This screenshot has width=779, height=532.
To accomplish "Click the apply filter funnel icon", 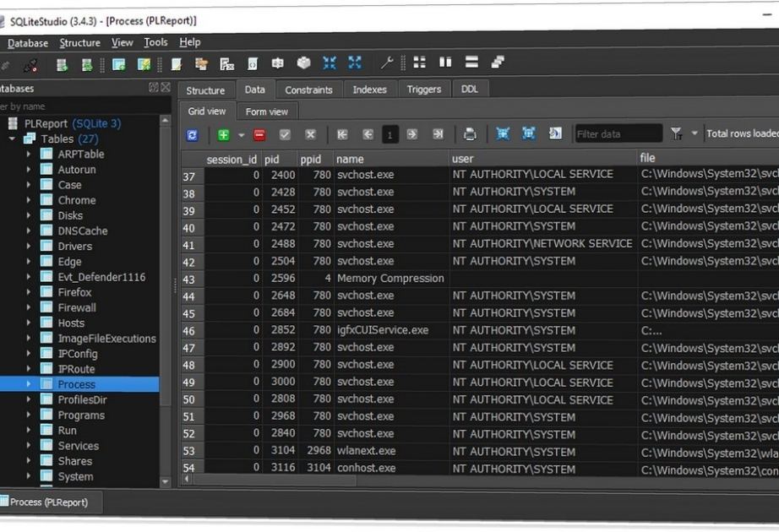I will tap(676, 133).
